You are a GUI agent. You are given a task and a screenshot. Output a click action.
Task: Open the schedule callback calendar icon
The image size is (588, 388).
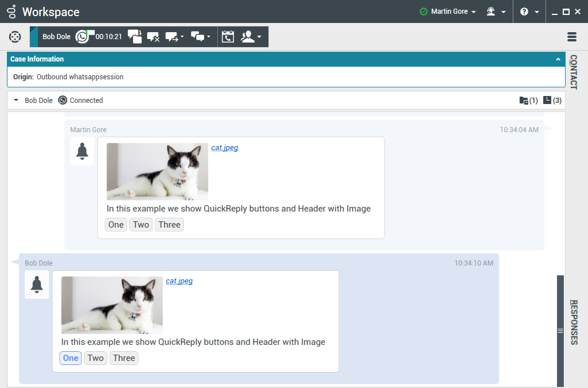click(x=228, y=37)
